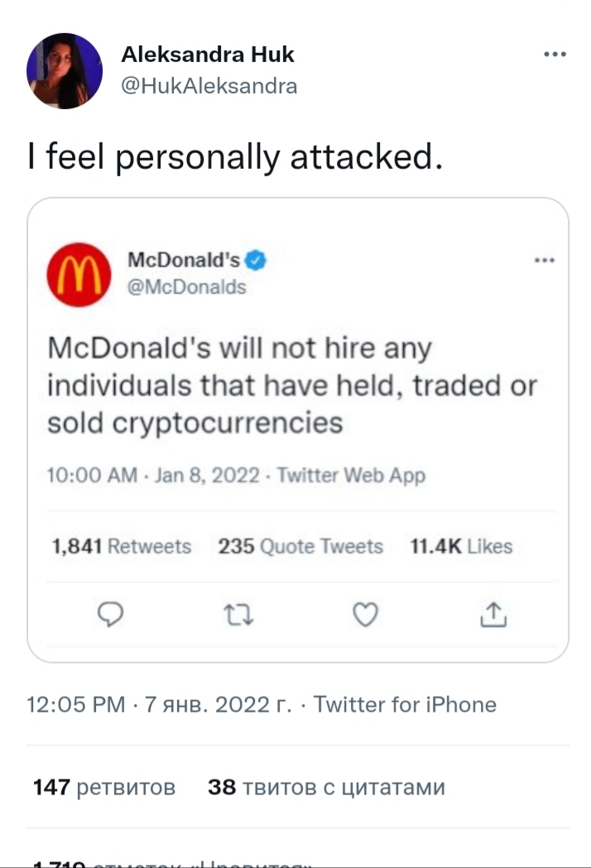The width and height of the screenshot is (591, 868).
Task: Open the @McDonalds handle link
Action: pyautogui.click(x=187, y=287)
